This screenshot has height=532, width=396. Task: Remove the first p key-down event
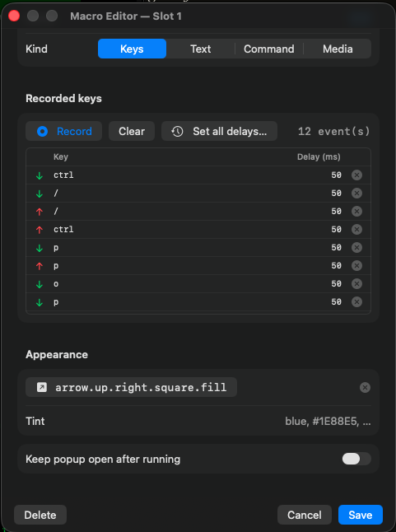click(356, 248)
